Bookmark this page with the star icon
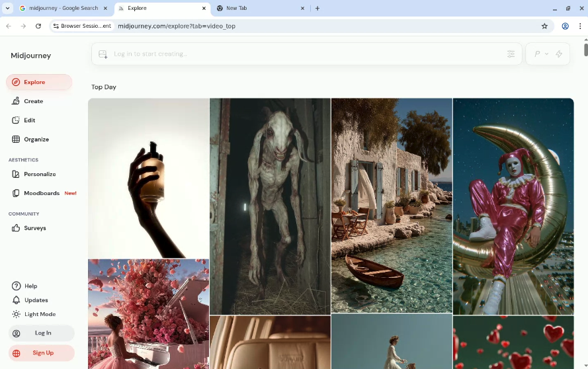 [544, 26]
